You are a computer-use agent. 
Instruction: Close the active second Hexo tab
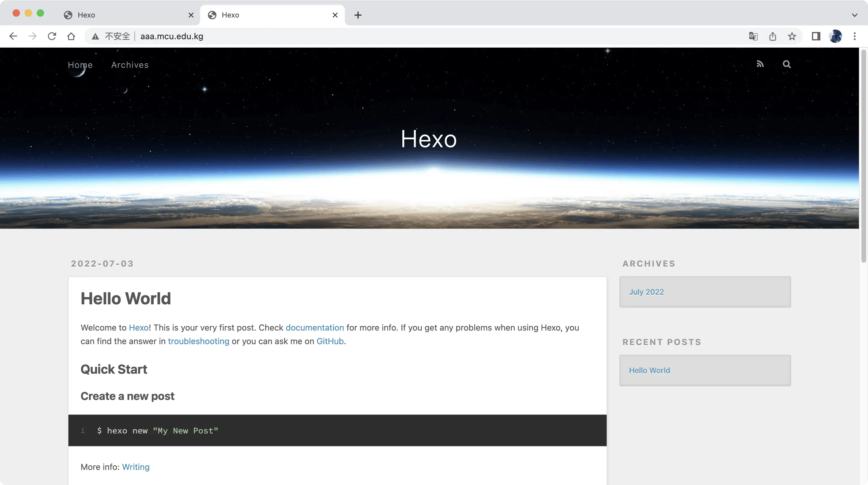click(335, 15)
